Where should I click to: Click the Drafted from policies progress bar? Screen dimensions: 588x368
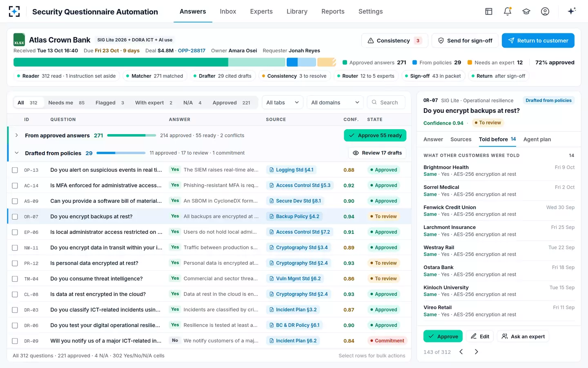coord(121,153)
